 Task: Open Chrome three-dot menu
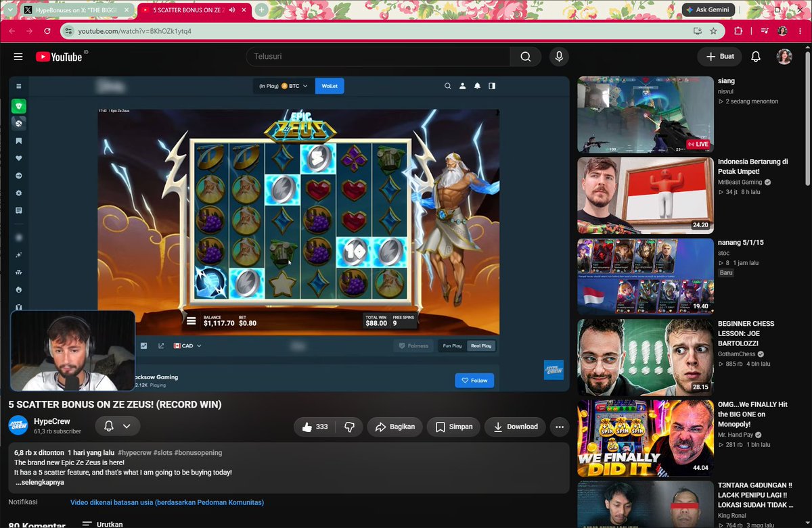point(800,31)
